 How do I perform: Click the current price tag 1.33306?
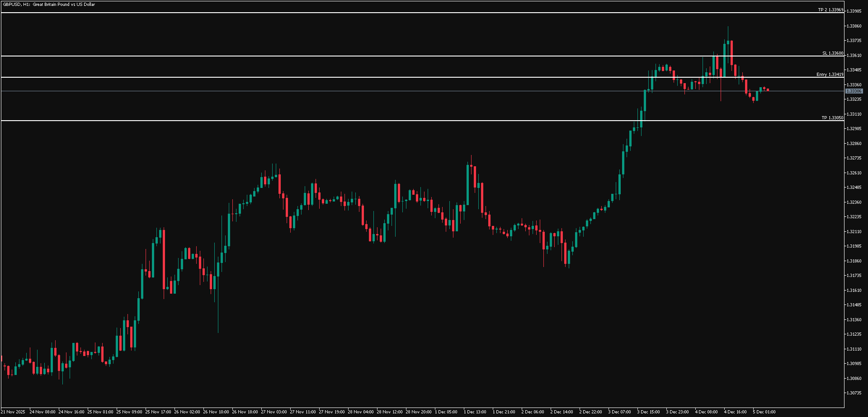pos(854,91)
